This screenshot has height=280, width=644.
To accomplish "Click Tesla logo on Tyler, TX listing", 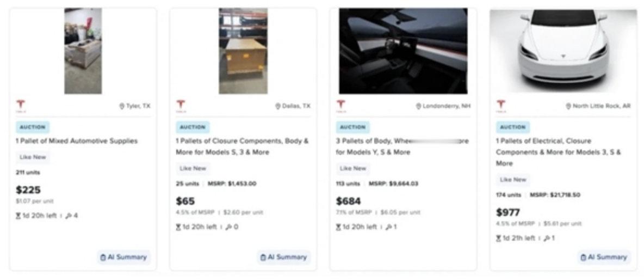I will click(21, 105).
